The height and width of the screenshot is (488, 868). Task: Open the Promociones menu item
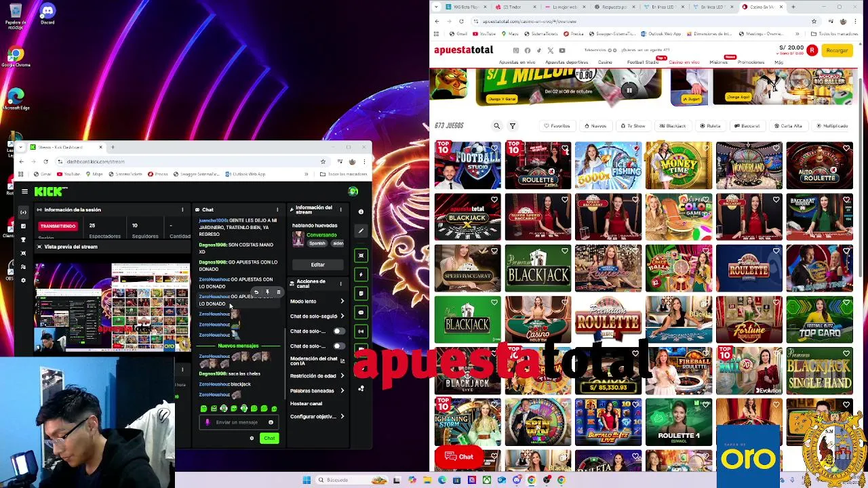751,62
